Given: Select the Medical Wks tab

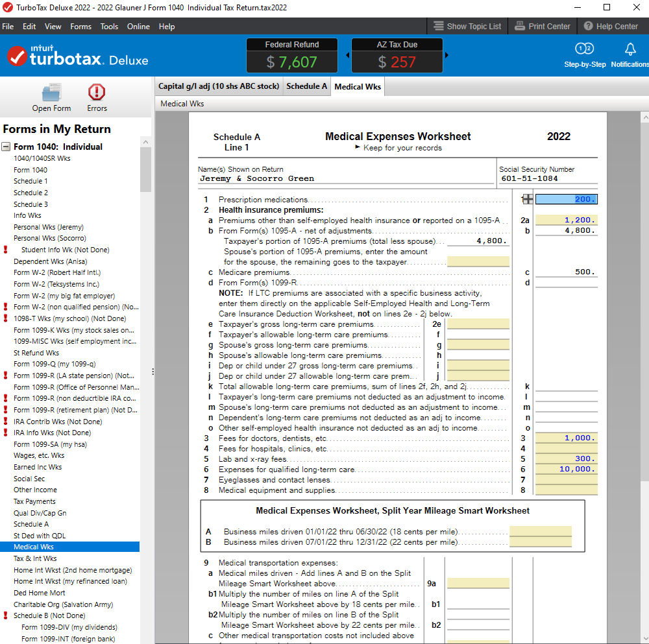Looking at the screenshot, I should click(358, 87).
